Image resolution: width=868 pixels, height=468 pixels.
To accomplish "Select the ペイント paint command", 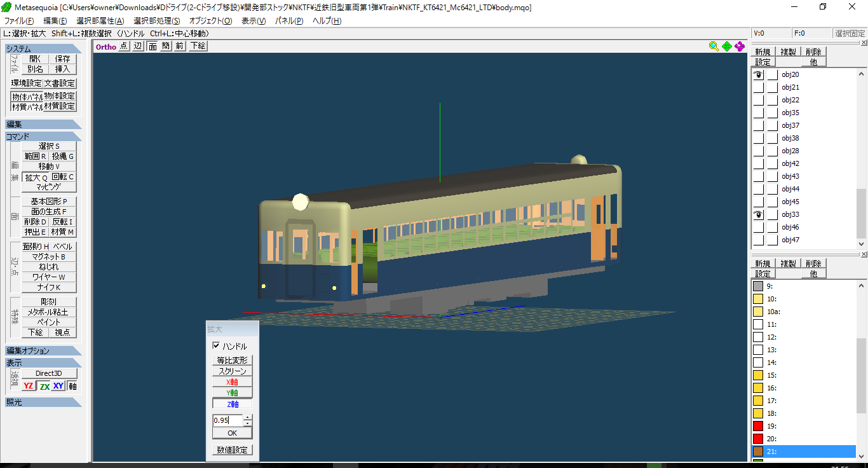I will pyautogui.click(x=49, y=322).
